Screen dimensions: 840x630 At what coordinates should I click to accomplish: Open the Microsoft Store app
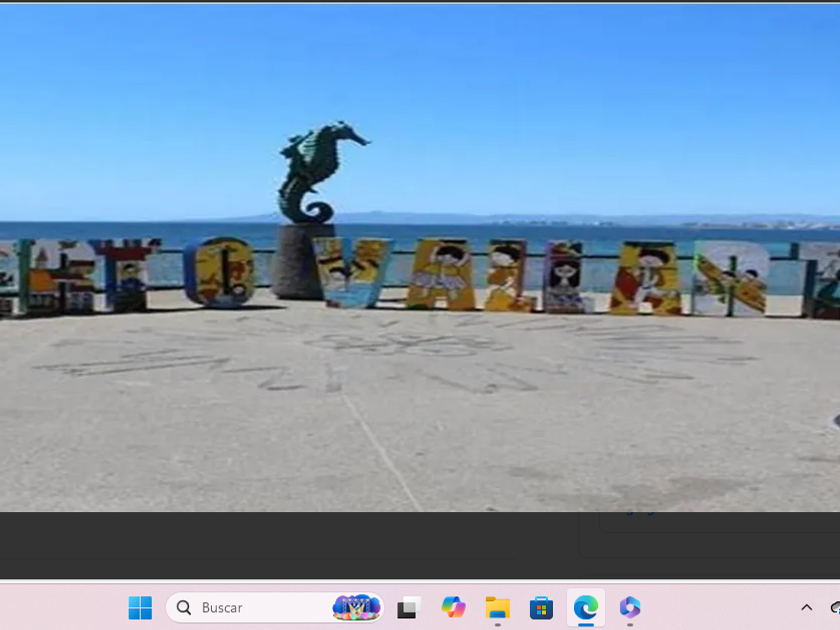[x=541, y=607]
